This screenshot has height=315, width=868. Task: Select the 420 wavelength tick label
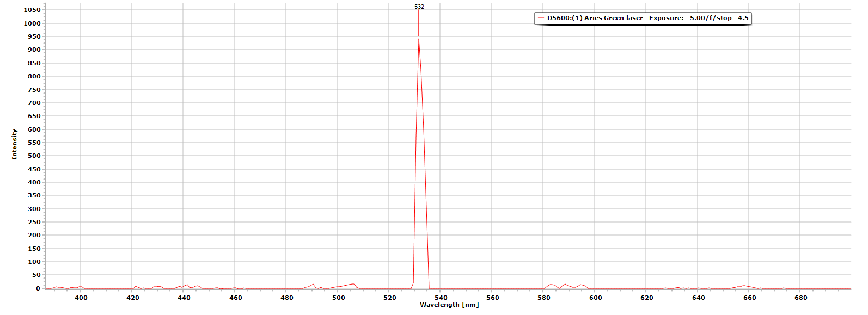132,298
